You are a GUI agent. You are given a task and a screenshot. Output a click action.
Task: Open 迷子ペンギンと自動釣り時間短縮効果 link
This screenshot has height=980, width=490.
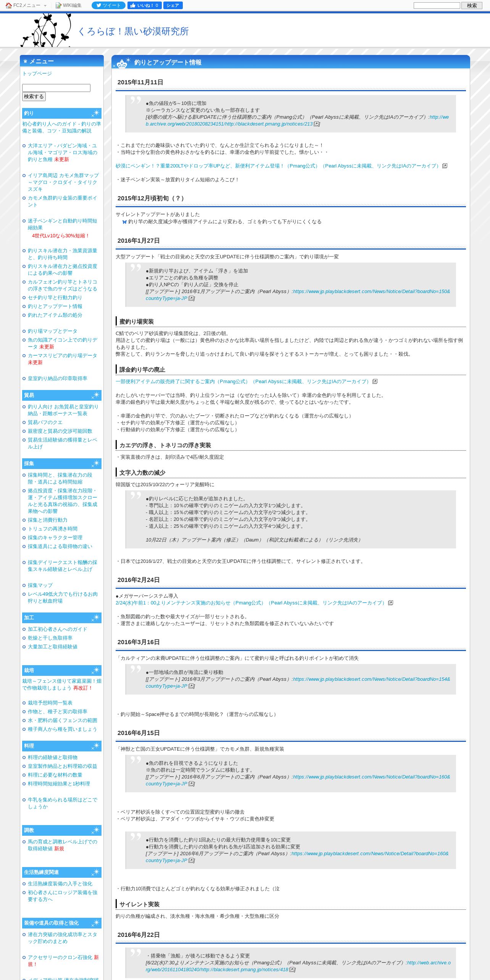tap(63, 224)
